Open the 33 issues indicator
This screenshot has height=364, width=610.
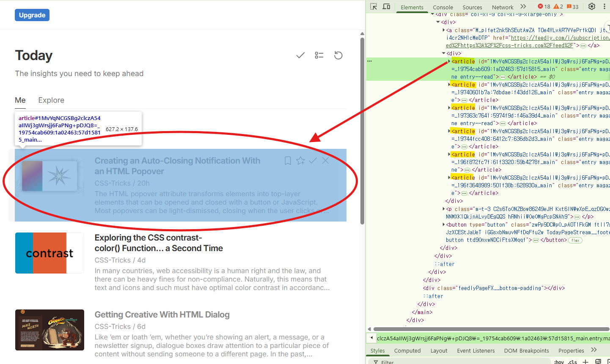coord(573,6)
